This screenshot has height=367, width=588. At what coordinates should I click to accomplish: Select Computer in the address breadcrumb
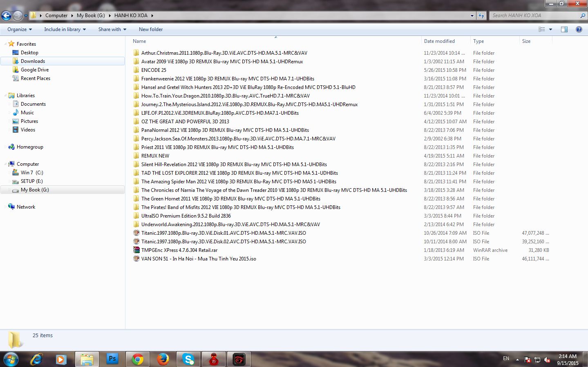pos(56,16)
